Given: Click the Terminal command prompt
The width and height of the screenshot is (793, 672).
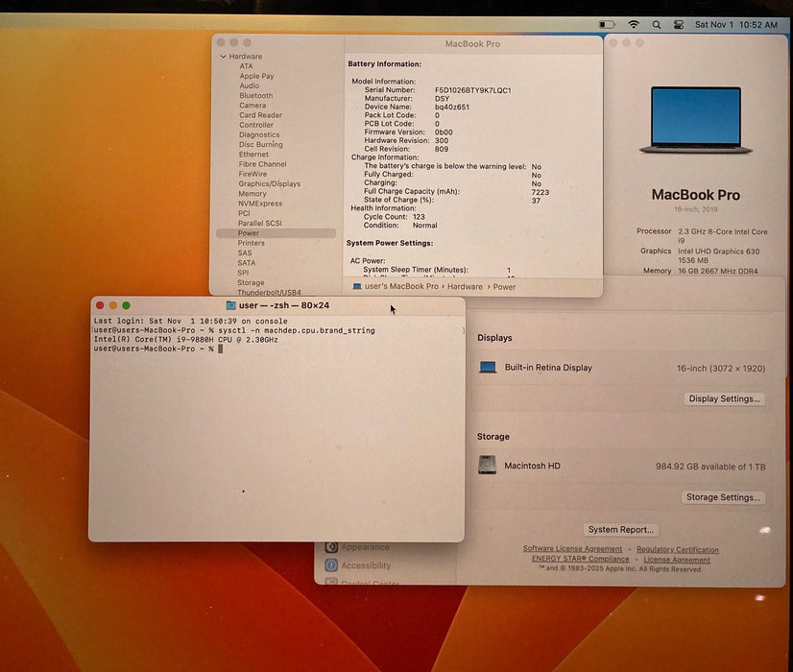Looking at the screenshot, I should click(x=219, y=348).
